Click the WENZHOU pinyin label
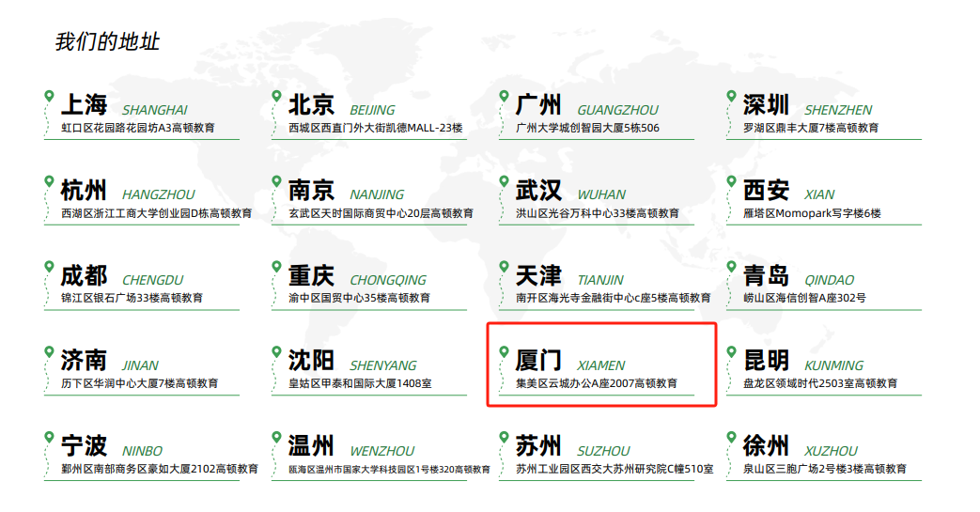Screen dimensions: 980x512 tap(381, 451)
